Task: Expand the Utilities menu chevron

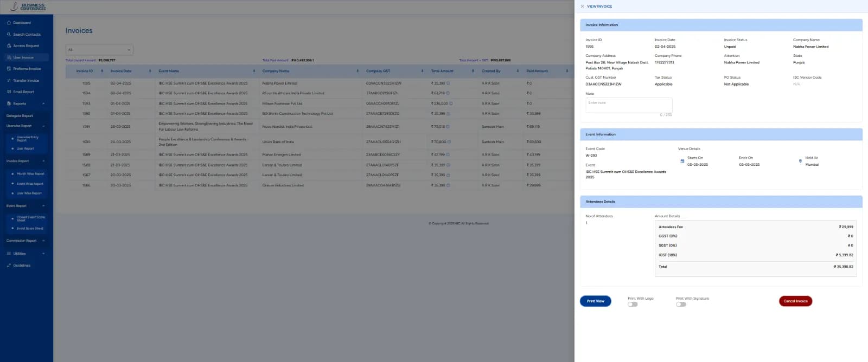Action: point(43,254)
